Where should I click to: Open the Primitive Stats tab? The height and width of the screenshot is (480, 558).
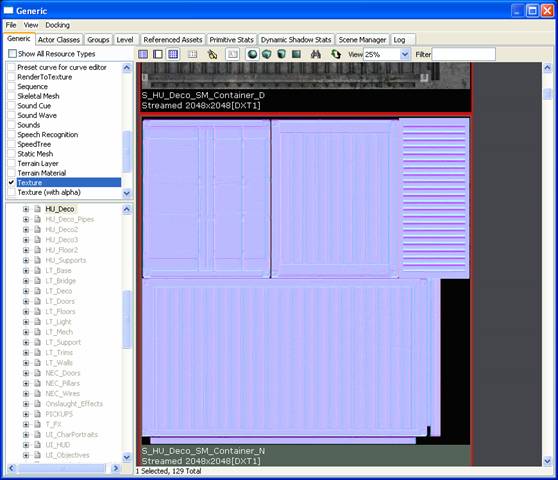(x=231, y=40)
